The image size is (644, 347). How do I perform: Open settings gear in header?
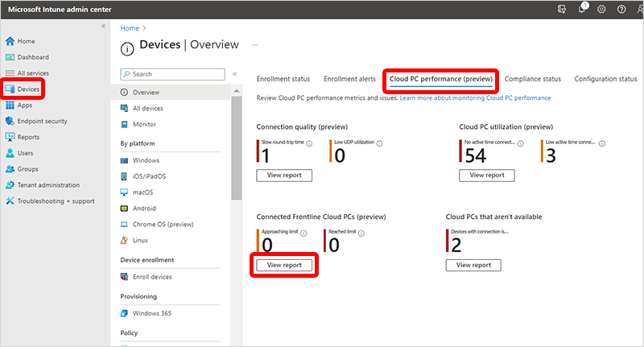click(x=601, y=9)
